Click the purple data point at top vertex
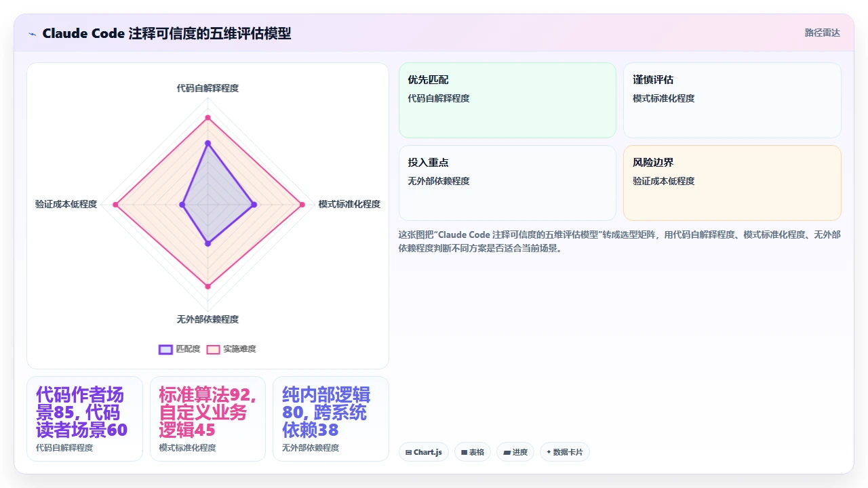The height and width of the screenshot is (488, 868). 208,143
